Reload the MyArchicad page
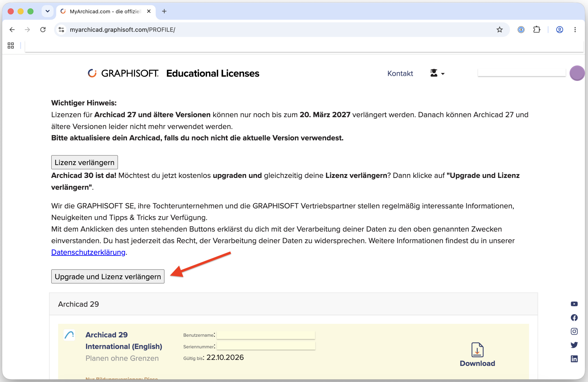 point(43,30)
